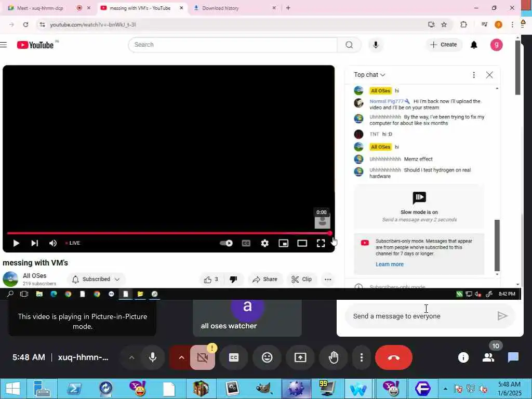Viewport: 532px width, 399px height.
Task: Mute the microphone in Meet
Action: (x=153, y=357)
